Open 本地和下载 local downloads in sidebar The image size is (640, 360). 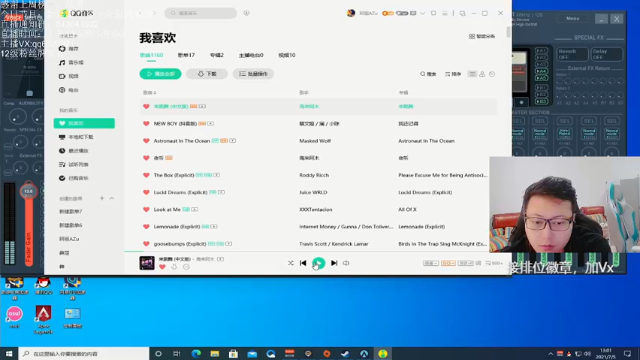[x=76, y=137]
